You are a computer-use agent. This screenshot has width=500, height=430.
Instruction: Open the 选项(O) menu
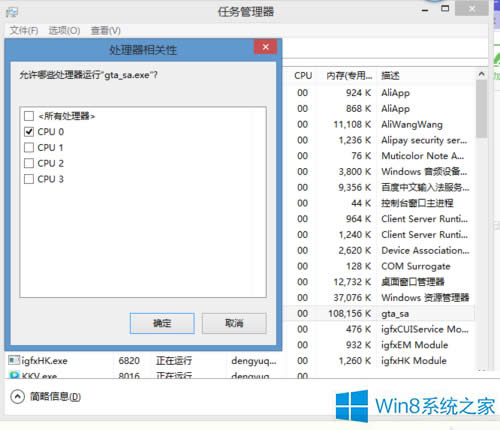click(x=64, y=31)
